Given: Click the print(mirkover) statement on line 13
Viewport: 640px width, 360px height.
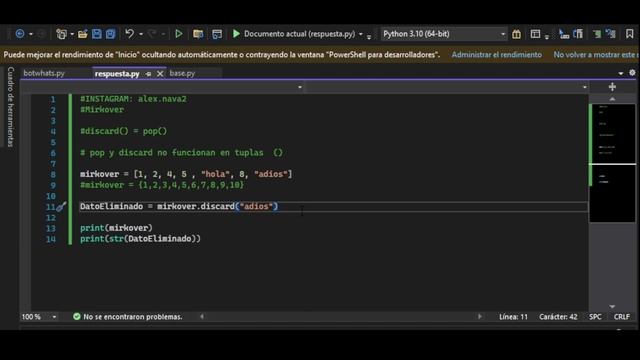Looking at the screenshot, I should pos(116,228).
